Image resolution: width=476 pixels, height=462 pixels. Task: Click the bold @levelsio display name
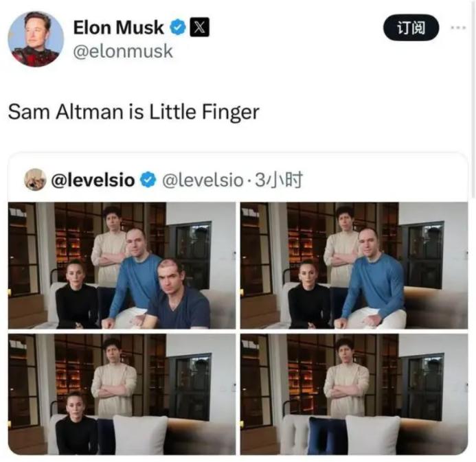[93, 181]
